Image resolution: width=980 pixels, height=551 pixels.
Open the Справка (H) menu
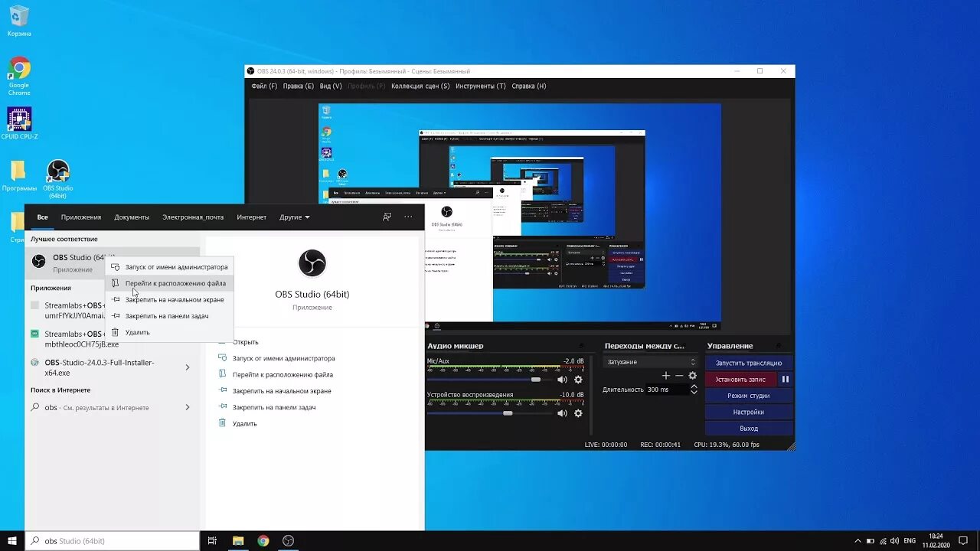coord(529,86)
